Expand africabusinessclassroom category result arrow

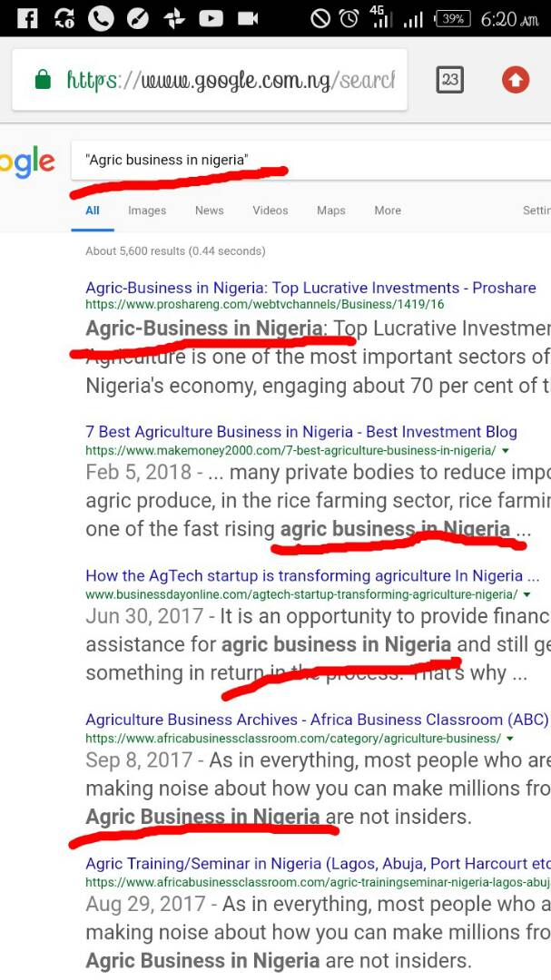(x=510, y=738)
